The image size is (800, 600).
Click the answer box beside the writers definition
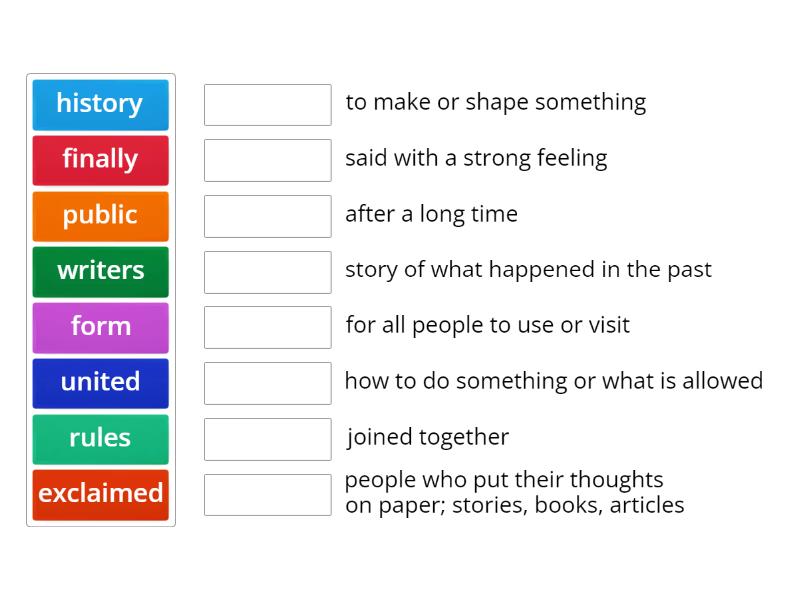[267, 494]
